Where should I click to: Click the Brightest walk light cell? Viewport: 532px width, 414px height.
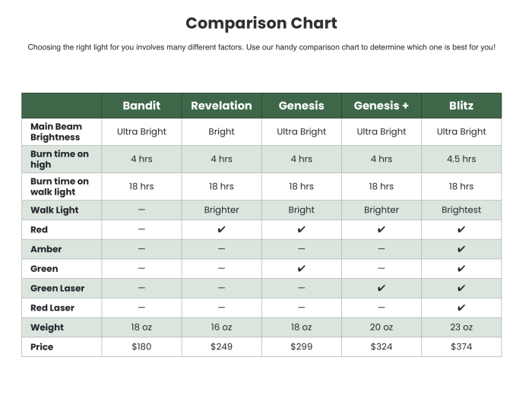(461, 210)
